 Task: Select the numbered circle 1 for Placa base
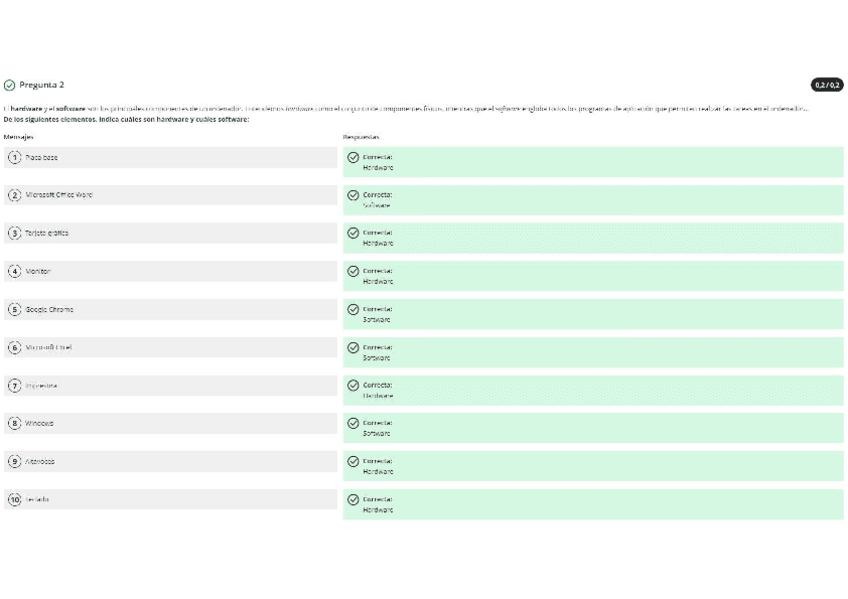(x=14, y=157)
